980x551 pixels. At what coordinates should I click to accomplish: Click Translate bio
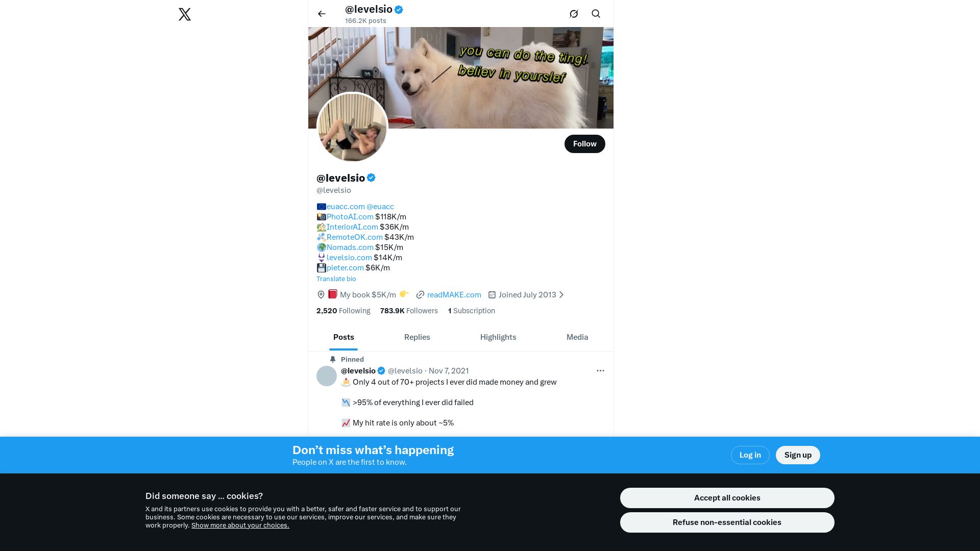(x=336, y=279)
